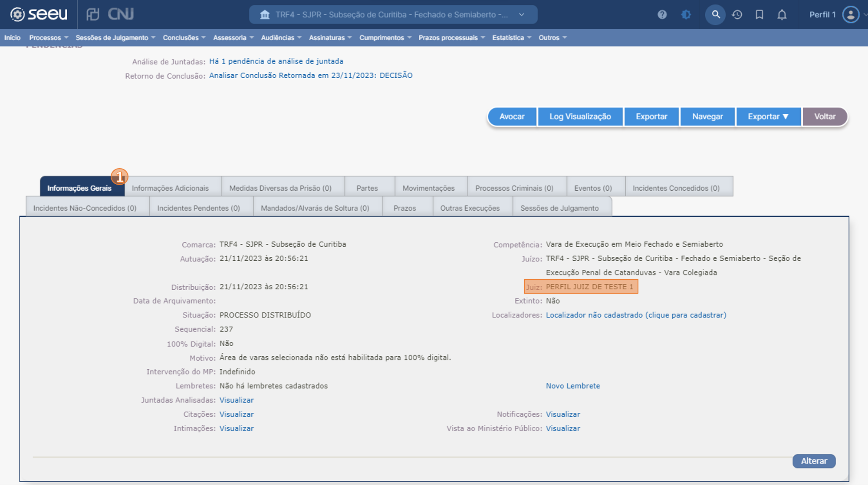Click Visualizar next to Juntadas Analisadas
Image resolution: width=868 pixels, height=487 pixels.
(x=237, y=400)
